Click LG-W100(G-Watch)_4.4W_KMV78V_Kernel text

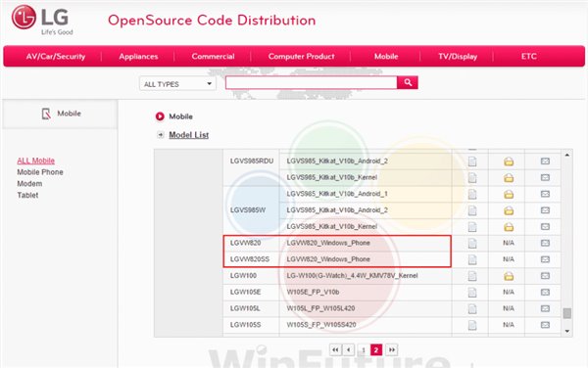[x=352, y=276]
